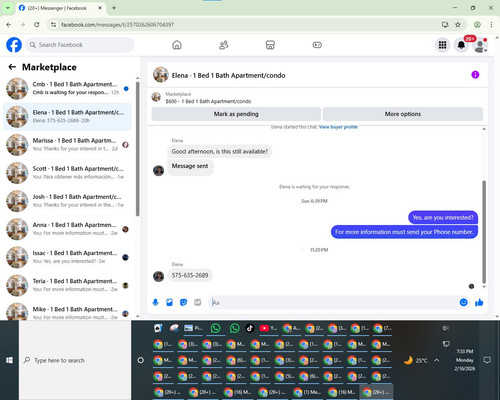Send a thumbs-up like
The height and width of the screenshot is (400, 500).
479,302
